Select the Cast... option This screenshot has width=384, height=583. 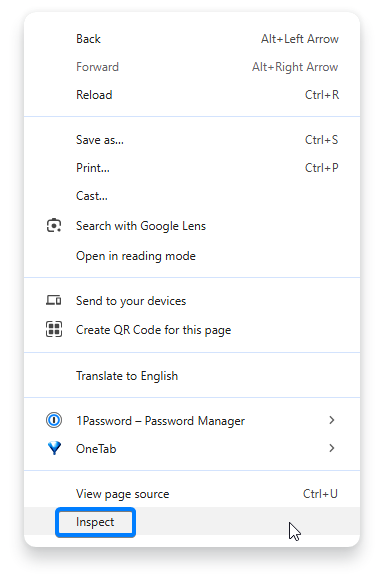click(192, 196)
